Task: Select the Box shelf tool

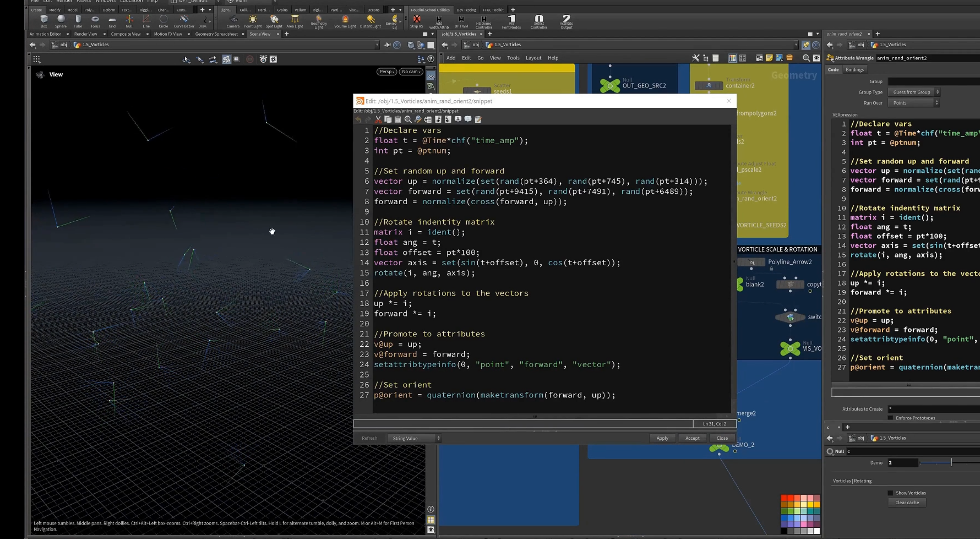Action: (x=44, y=21)
